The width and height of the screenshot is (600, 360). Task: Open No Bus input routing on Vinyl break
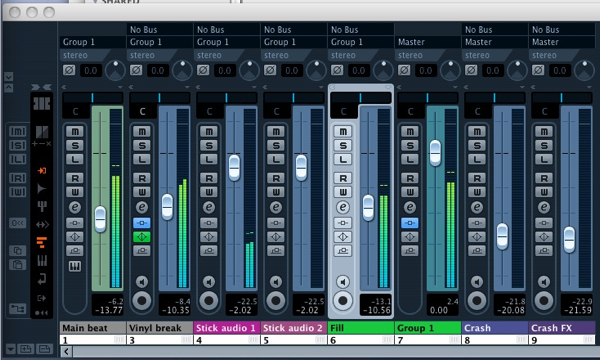click(160, 29)
